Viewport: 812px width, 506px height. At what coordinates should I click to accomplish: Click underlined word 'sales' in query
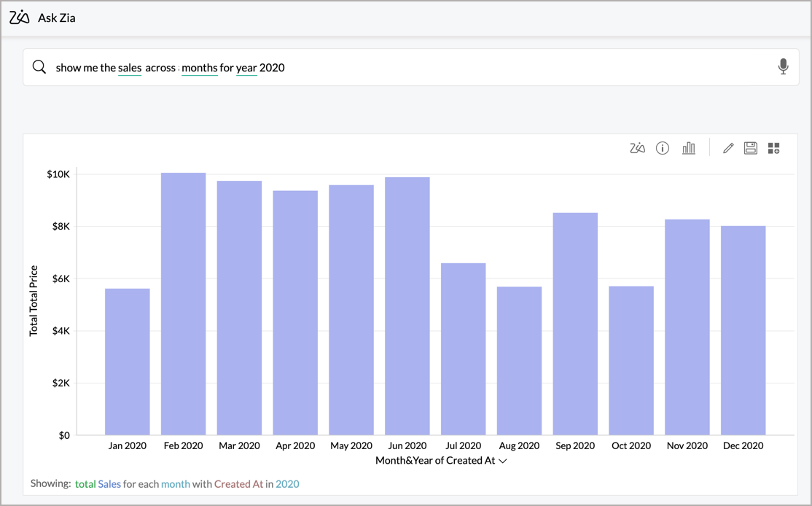[x=130, y=68]
